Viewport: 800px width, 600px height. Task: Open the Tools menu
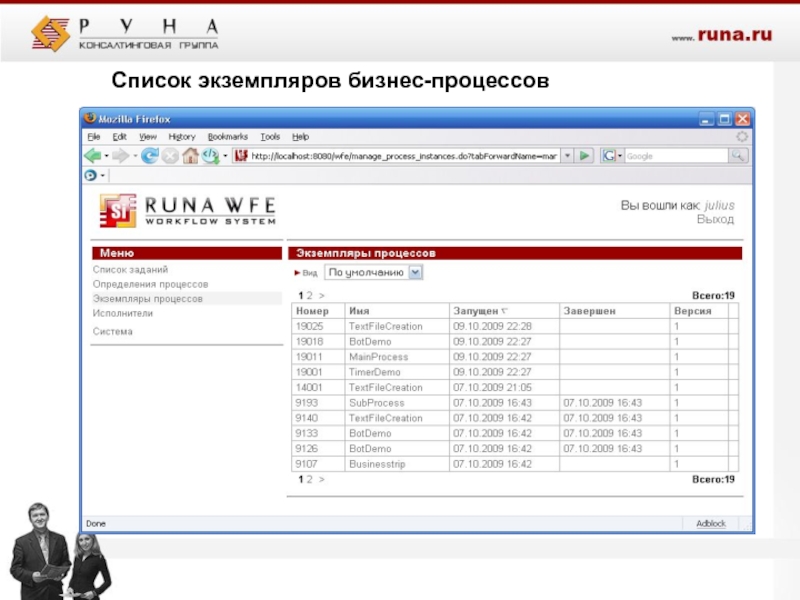coord(270,136)
